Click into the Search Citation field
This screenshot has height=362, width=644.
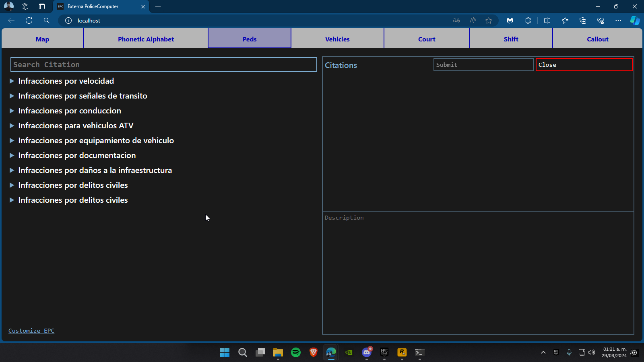click(x=163, y=65)
